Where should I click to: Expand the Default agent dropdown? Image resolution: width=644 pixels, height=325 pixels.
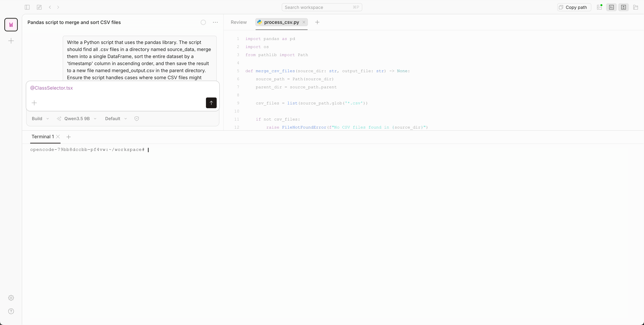pyautogui.click(x=115, y=119)
